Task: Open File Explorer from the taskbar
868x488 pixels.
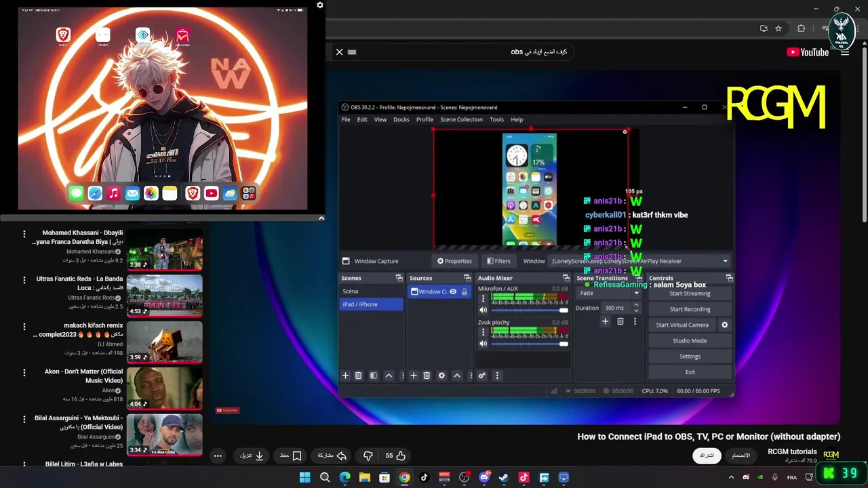Action: click(365, 477)
